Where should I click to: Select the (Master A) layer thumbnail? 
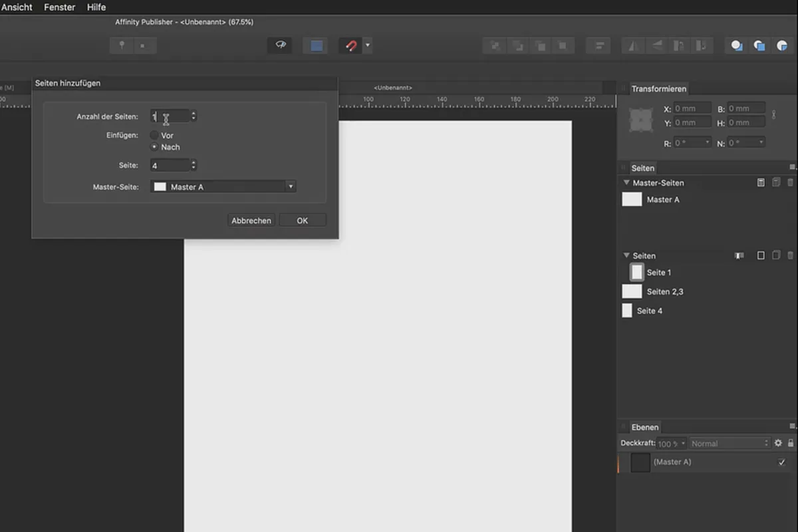pyautogui.click(x=640, y=462)
